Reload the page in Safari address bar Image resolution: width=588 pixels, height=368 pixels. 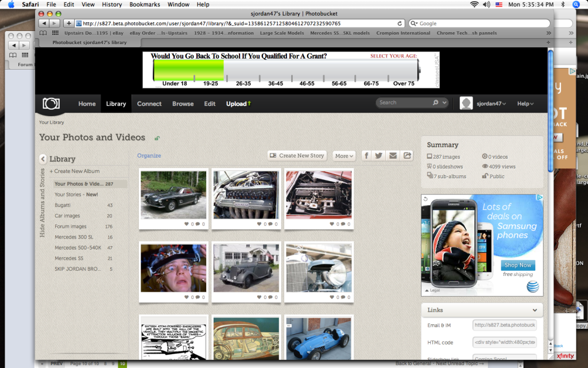400,23
